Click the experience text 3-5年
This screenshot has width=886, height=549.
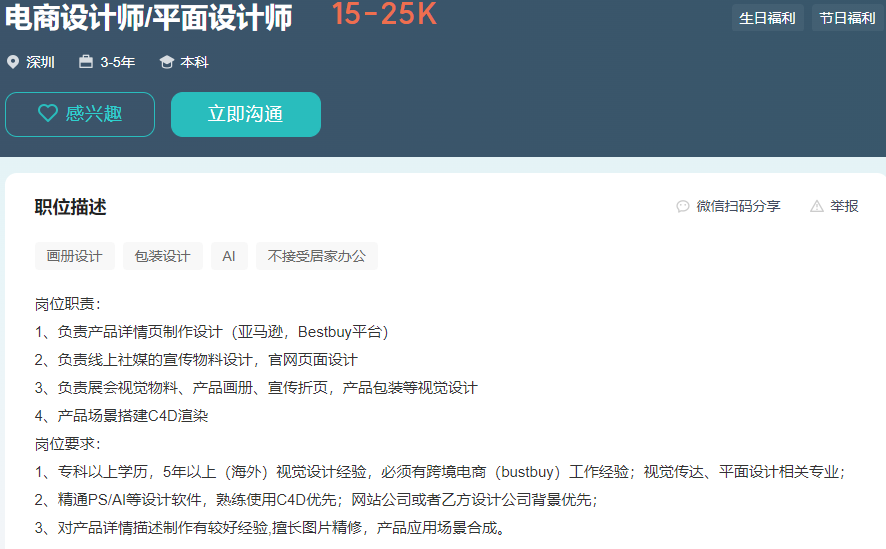118,62
